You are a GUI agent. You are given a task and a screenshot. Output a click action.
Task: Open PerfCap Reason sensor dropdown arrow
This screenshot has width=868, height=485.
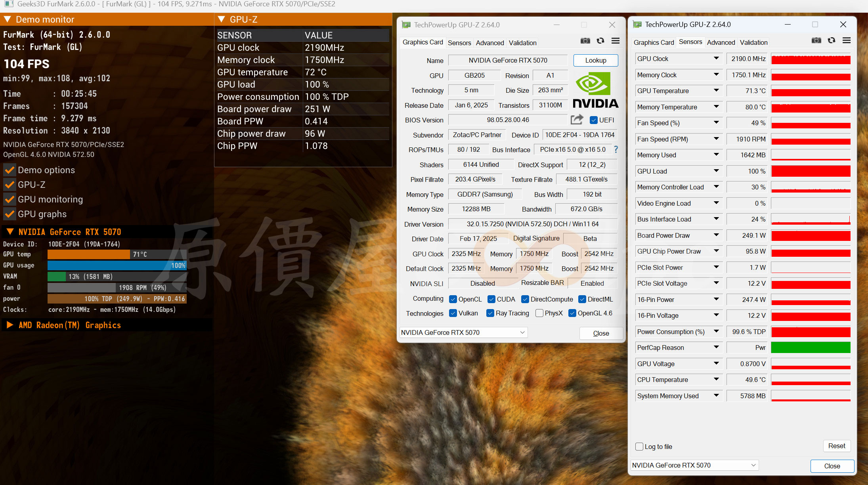pyautogui.click(x=716, y=347)
